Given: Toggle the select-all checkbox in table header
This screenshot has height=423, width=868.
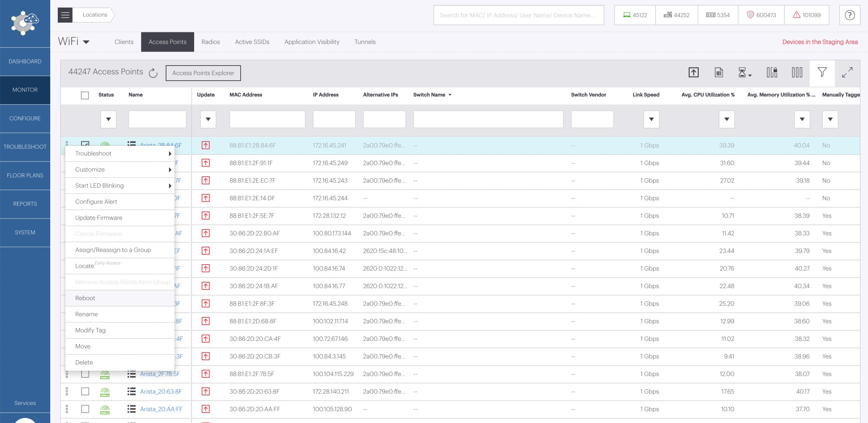Looking at the screenshot, I should coord(85,95).
